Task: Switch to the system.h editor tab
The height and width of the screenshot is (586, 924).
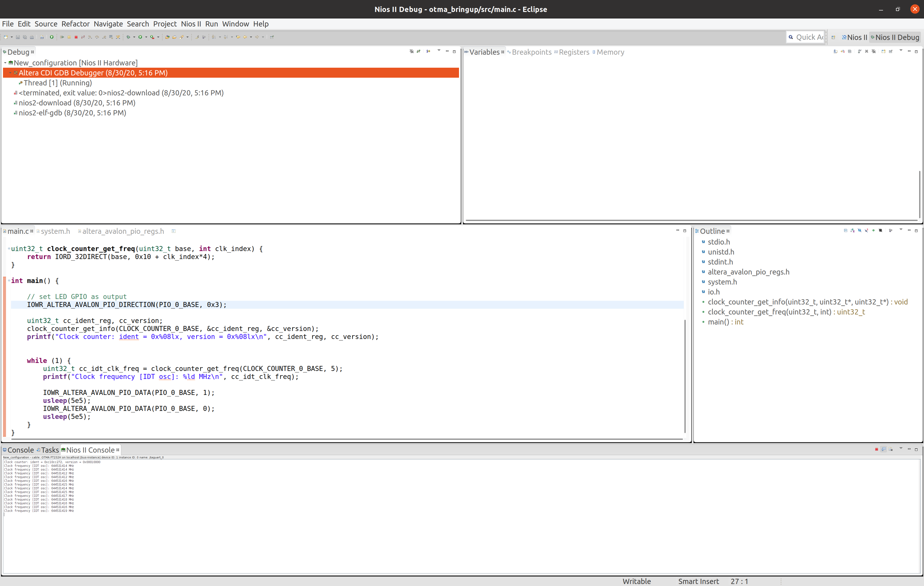Action: tap(56, 231)
